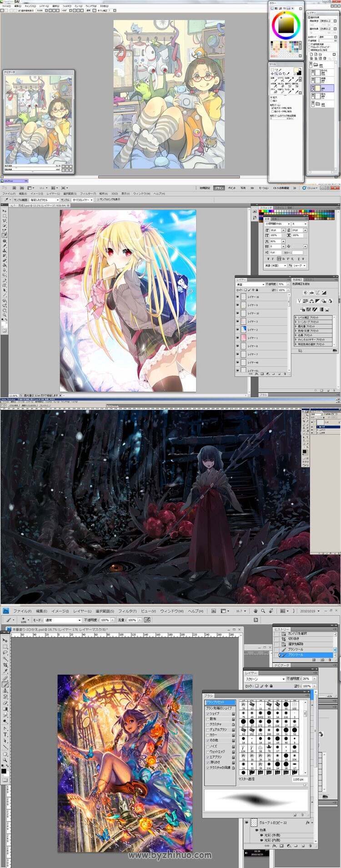The height and width of the screenshot is (868, 341).
Task: Click brightness/contrast icon in 色調補正 panel
Action: click(306, 293)
